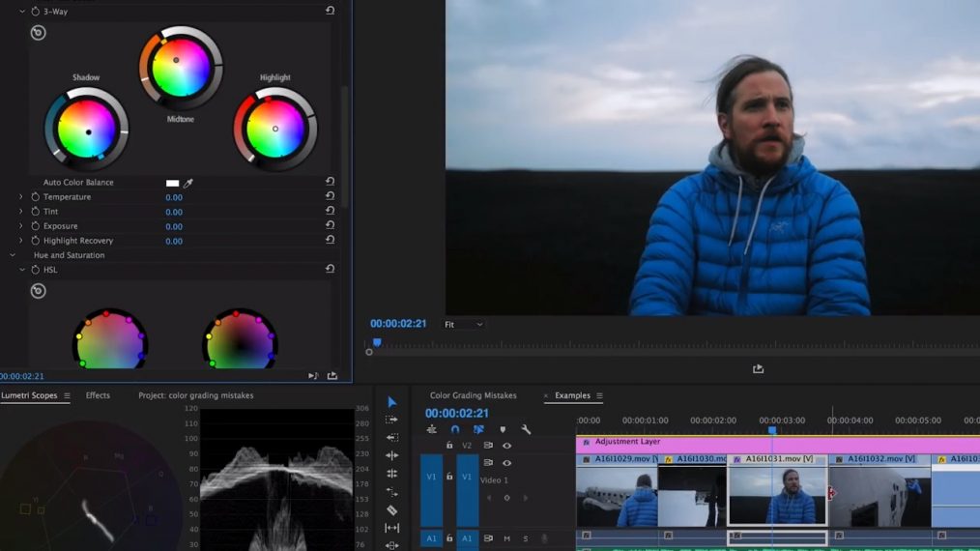Select the Slide tool
The image size is (980, 551).
[x=391, y=545]
